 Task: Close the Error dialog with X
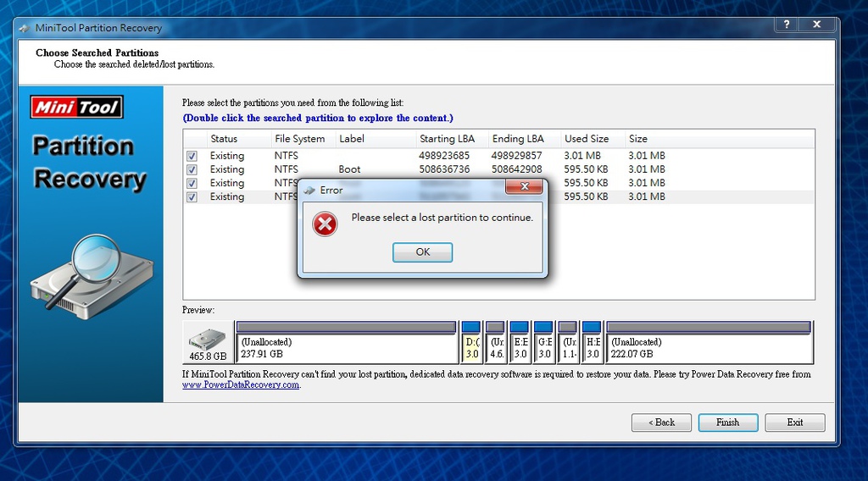[x=524, y=186]
